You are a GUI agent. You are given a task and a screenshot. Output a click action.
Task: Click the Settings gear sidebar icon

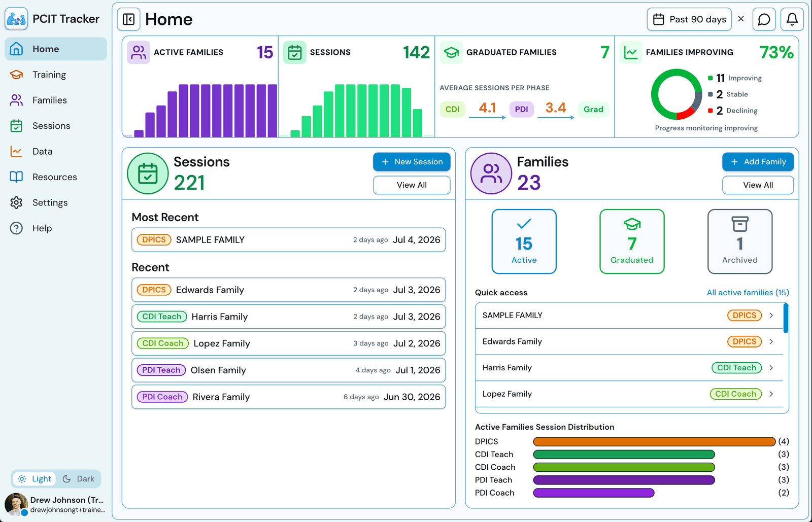tap(16, 202)
